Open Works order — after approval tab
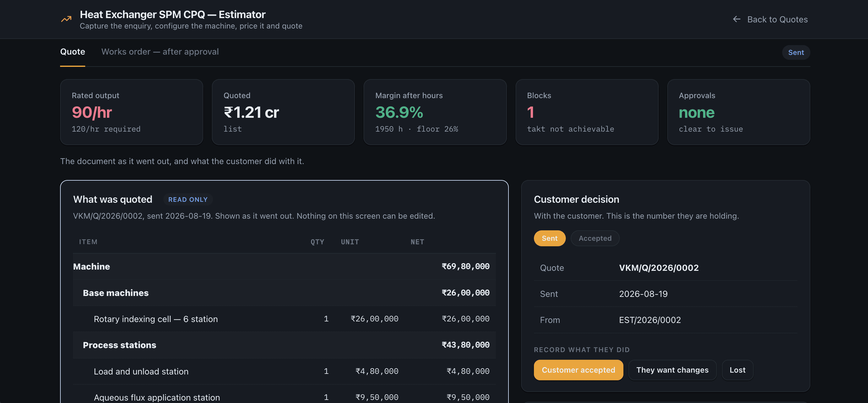 tap(160, 52)
